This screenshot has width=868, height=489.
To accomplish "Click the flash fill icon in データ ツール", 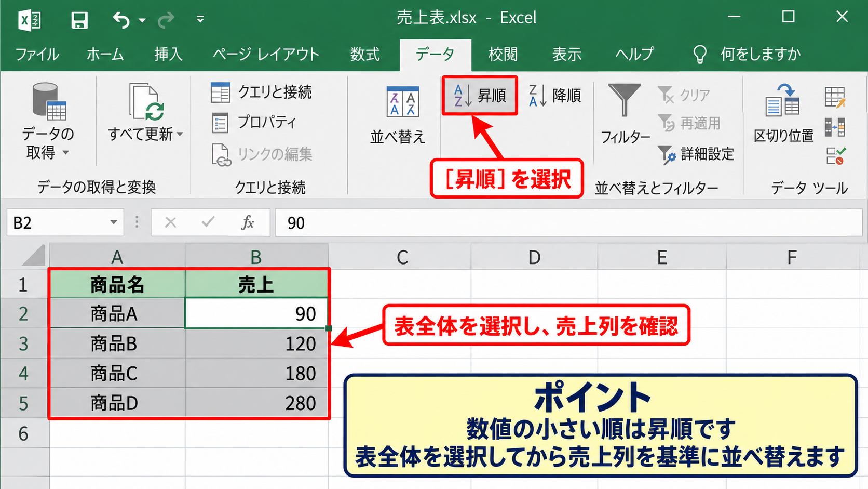I will pyautogui.click(x=835, y=97).
